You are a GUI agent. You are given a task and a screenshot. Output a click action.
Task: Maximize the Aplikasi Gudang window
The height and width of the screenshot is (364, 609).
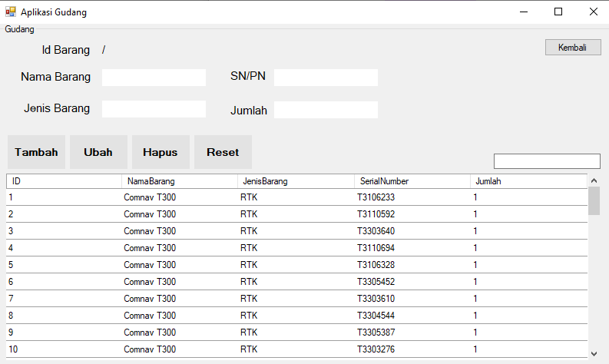pyautogui.click(x=558, y=12)
